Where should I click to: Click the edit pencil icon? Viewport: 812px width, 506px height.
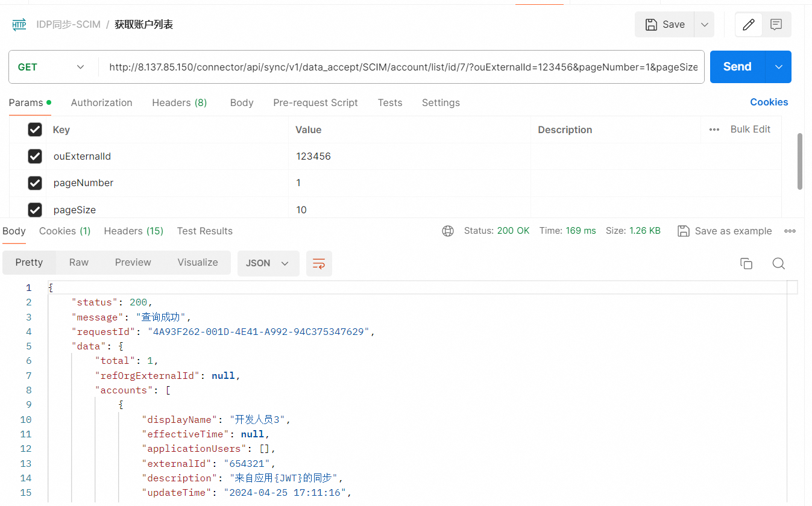[749, 25]
